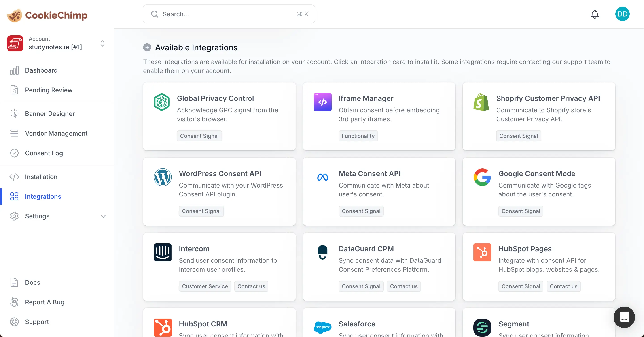The image size is (644, 337).
Task: Click the HubSpot CRM logo
Action: [163, 327]
